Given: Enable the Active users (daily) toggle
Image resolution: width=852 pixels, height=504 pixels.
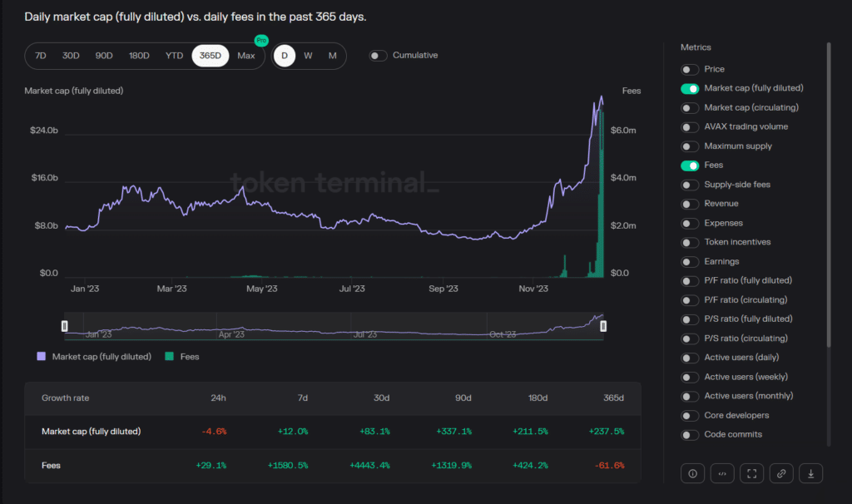Looking at the screenshot, I should point(689,357).
